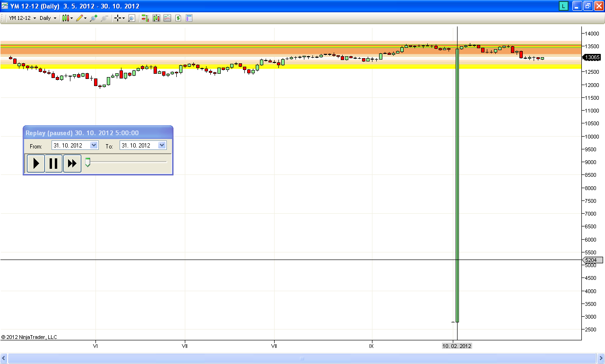The height and width of the screenshot is (364, 605).
Task: Click the 13065 current price marker
Action: [x=592, y=57]
